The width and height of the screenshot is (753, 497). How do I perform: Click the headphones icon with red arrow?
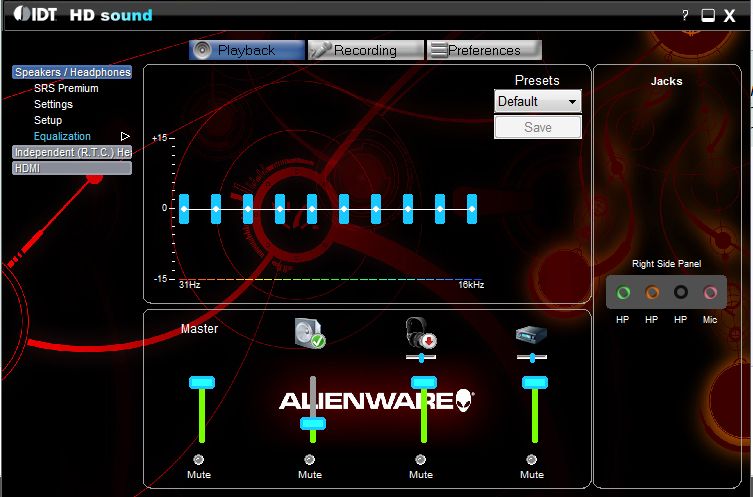[421, 333]
